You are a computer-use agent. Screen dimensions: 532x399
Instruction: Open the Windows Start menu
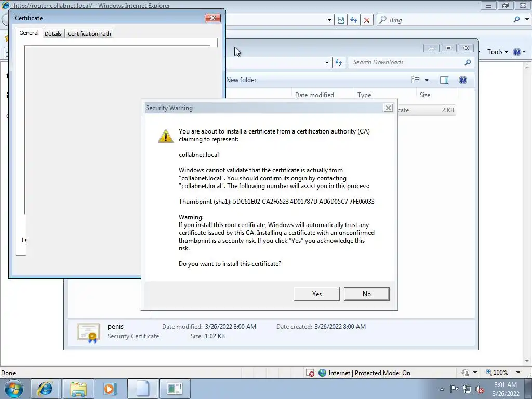(14, 389)
